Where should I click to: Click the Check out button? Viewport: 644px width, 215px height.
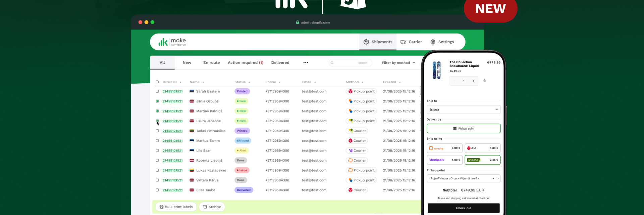click(x=464, y=208)
